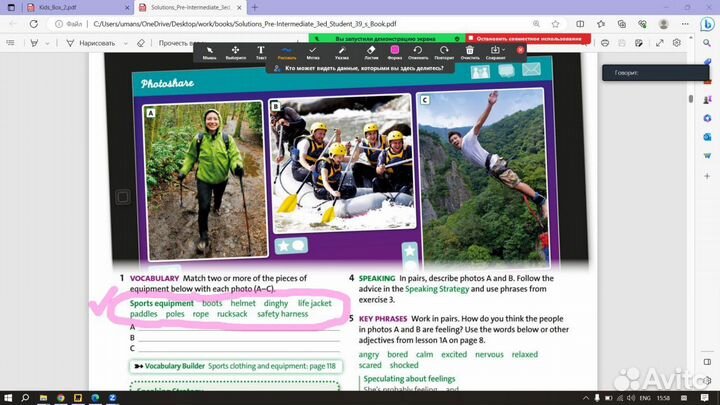Print the PDF document

(x=605, y=43)
